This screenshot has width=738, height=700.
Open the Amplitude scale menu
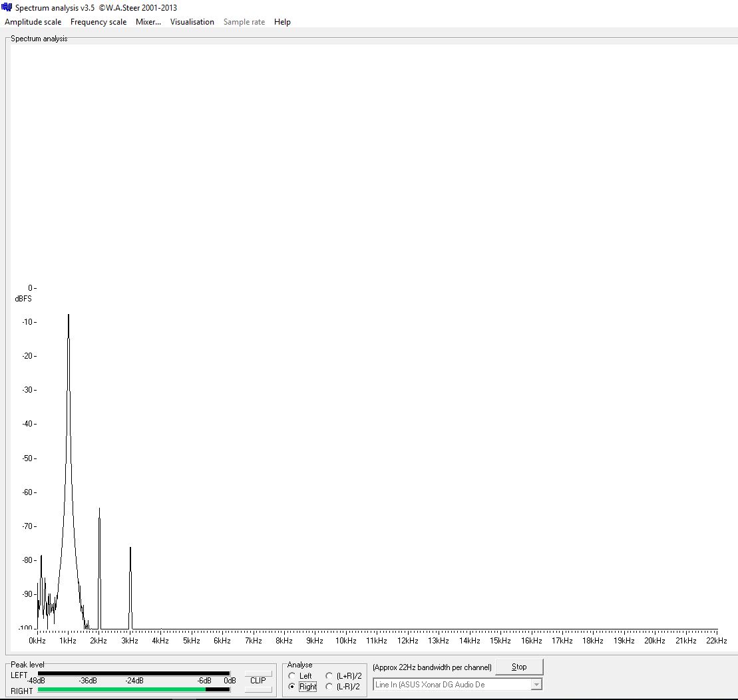[x=33, y=22]
